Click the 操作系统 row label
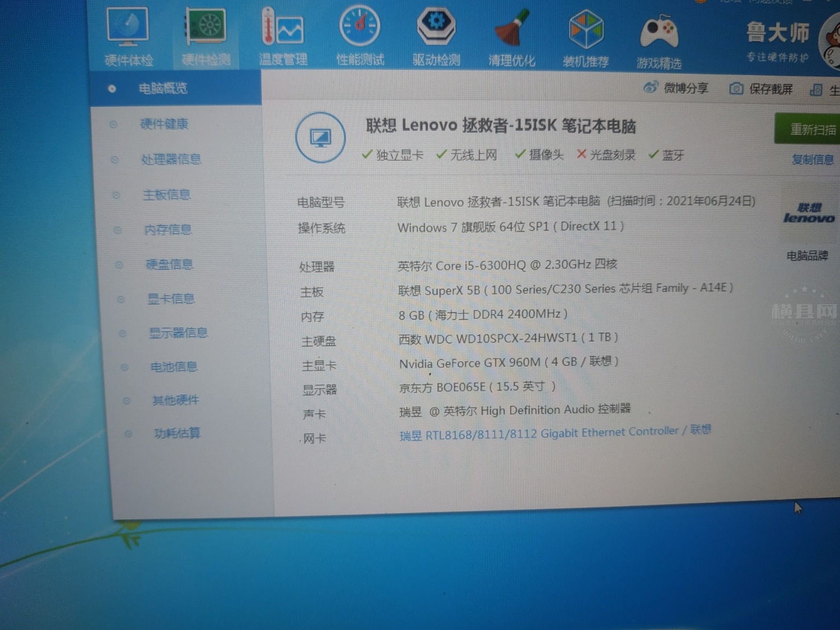The height and width of the screenshot is (630, 840). [x=321, y=228]
